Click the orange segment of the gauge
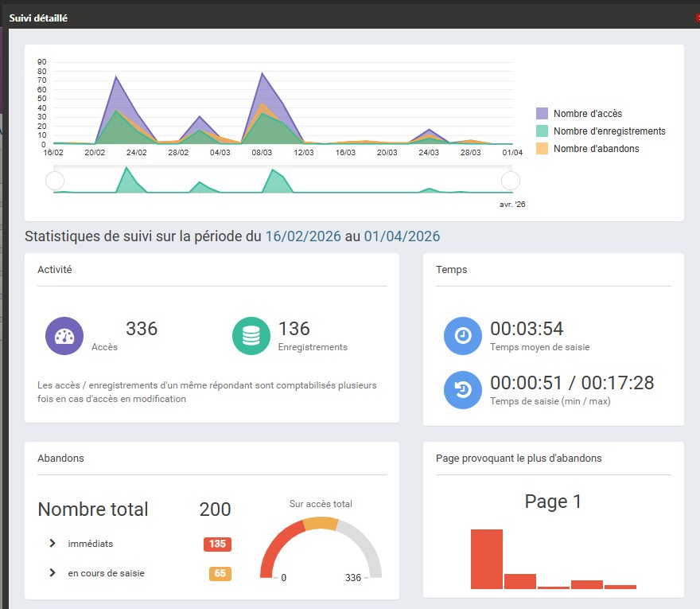 tap(321, 523)
